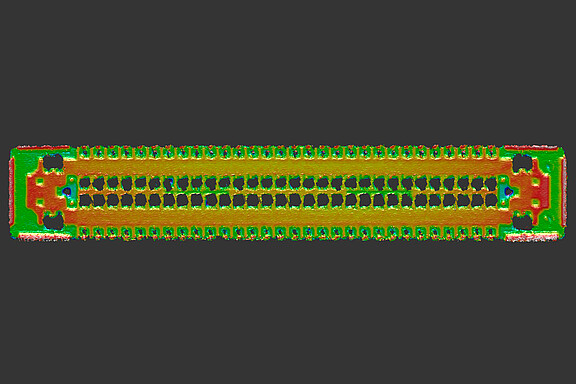This screenshot has width=576, height=384.
Task: Click the noisy red strip at bottom-right corner
Action: (x=532, y=238)
